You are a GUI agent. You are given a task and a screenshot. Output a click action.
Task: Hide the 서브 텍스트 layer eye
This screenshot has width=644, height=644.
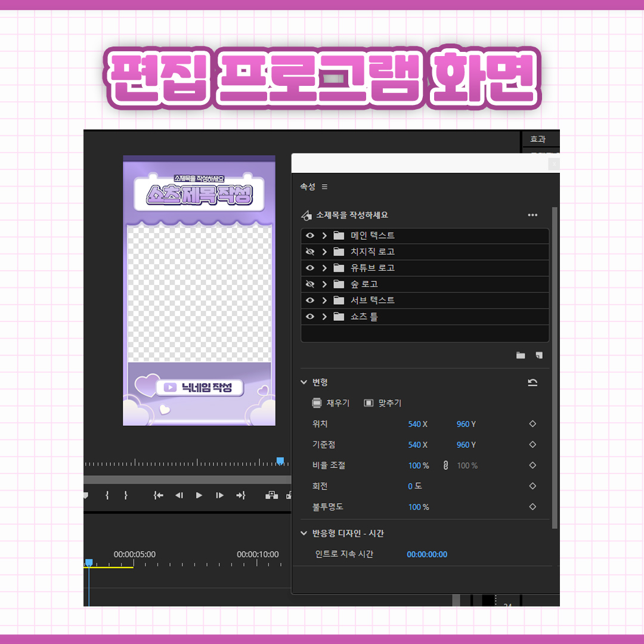tap(310, 300)
